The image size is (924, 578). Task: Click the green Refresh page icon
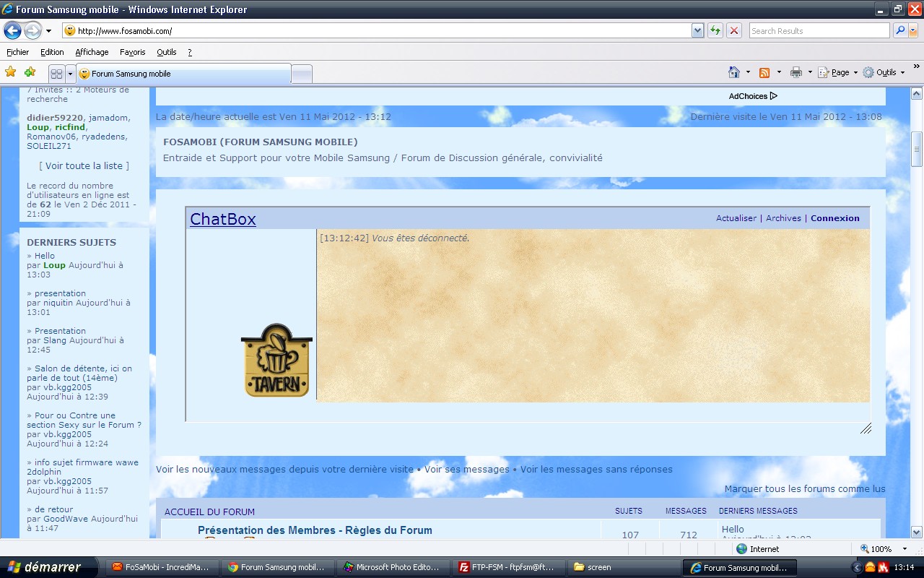(x=715, y=30)
